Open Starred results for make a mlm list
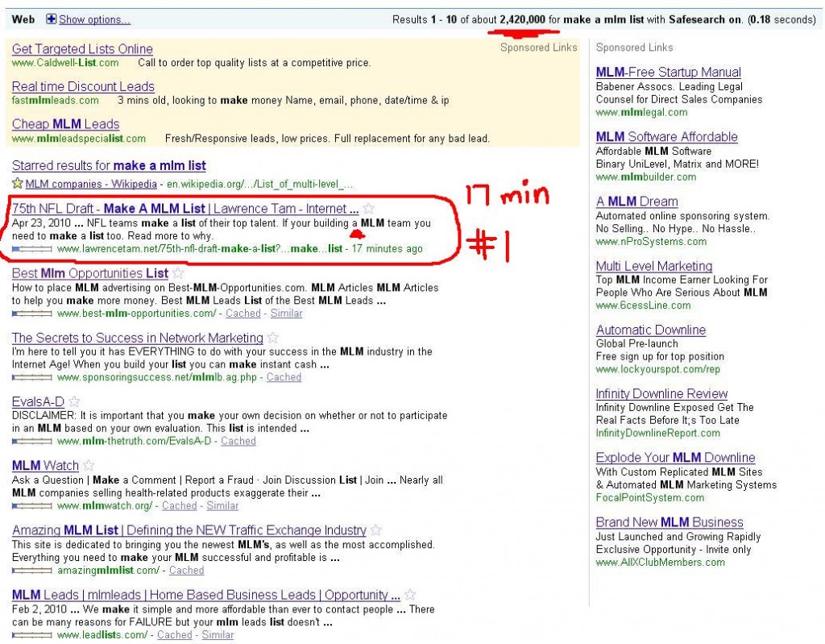 click(109, 166)
